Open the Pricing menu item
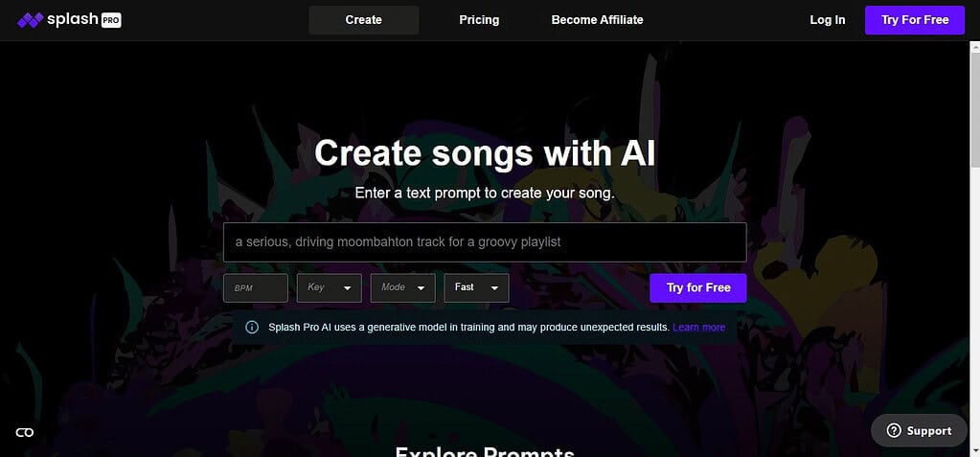 point(479,20)
